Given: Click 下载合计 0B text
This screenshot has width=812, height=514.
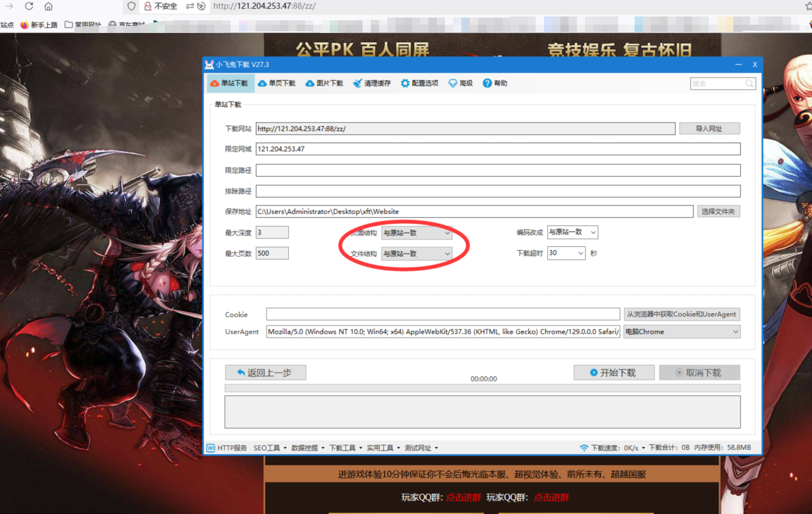Looking at the screenshot, I should pyautogui.click(x=669, y=447).
